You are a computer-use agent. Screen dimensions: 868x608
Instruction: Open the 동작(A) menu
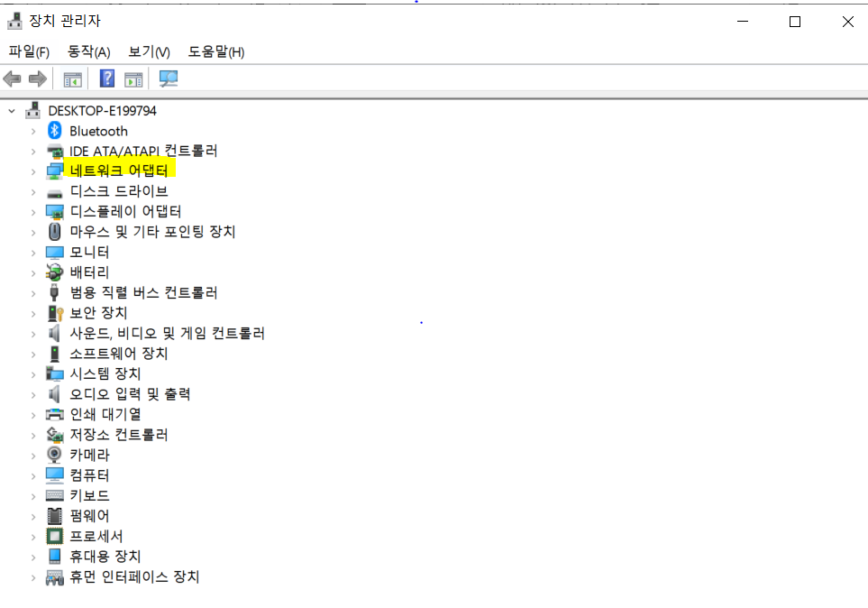88,51
